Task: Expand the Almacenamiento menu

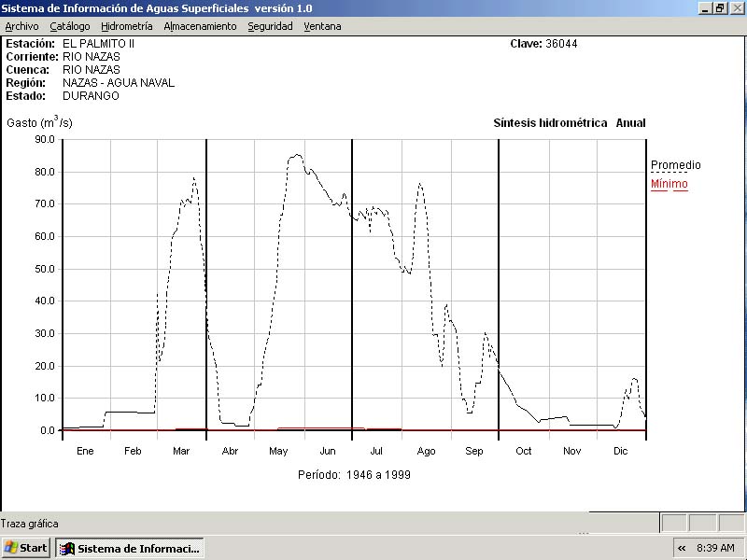Action: pyautogui.click(x=200, y=26)
